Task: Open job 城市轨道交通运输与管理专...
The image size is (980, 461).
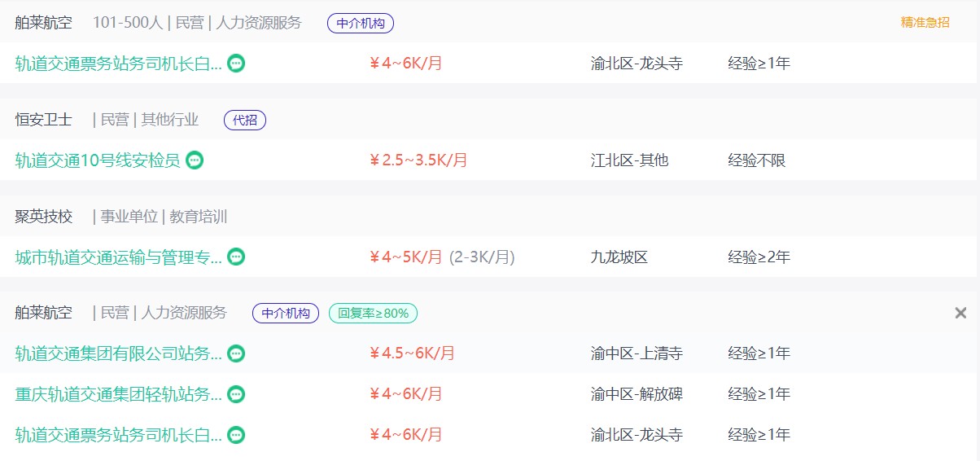Action: [x=119, y=257]
